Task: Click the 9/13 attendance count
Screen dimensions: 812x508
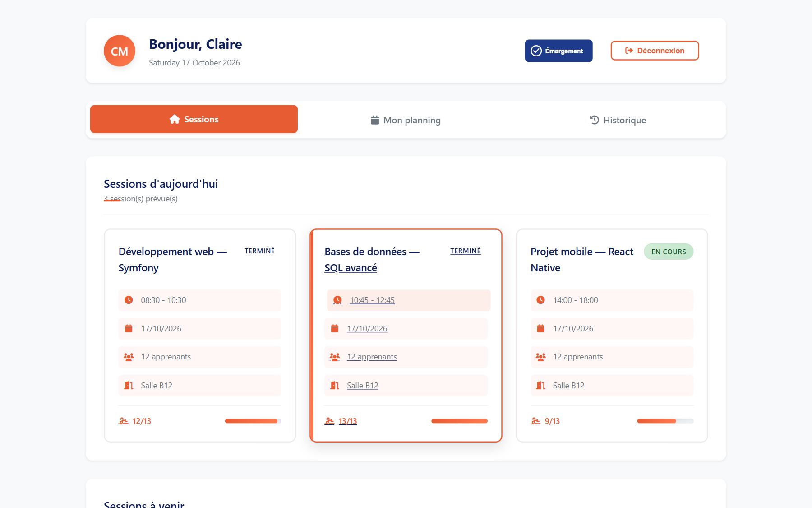Action: click(552, 421)
